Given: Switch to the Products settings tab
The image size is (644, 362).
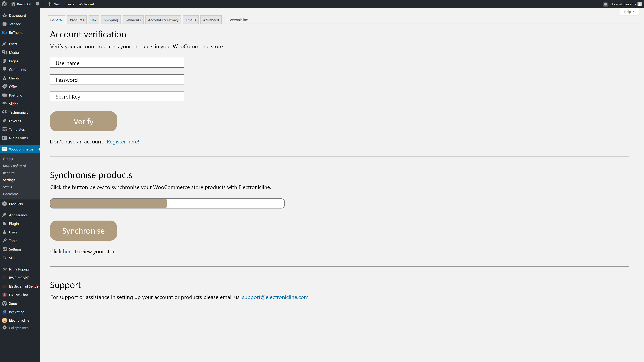Looking at the screenshot, I should point(77,20).
